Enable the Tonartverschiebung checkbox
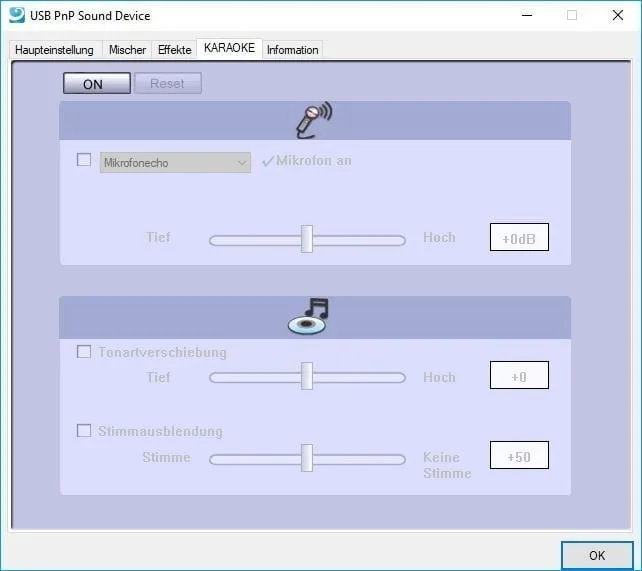Viewport: 642px width, 571px height. point(84,352)
